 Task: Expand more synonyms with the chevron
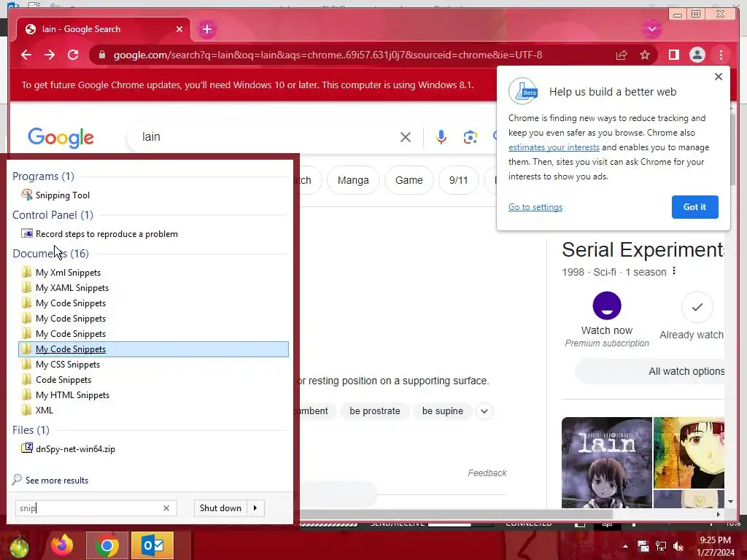pos(484,411)
